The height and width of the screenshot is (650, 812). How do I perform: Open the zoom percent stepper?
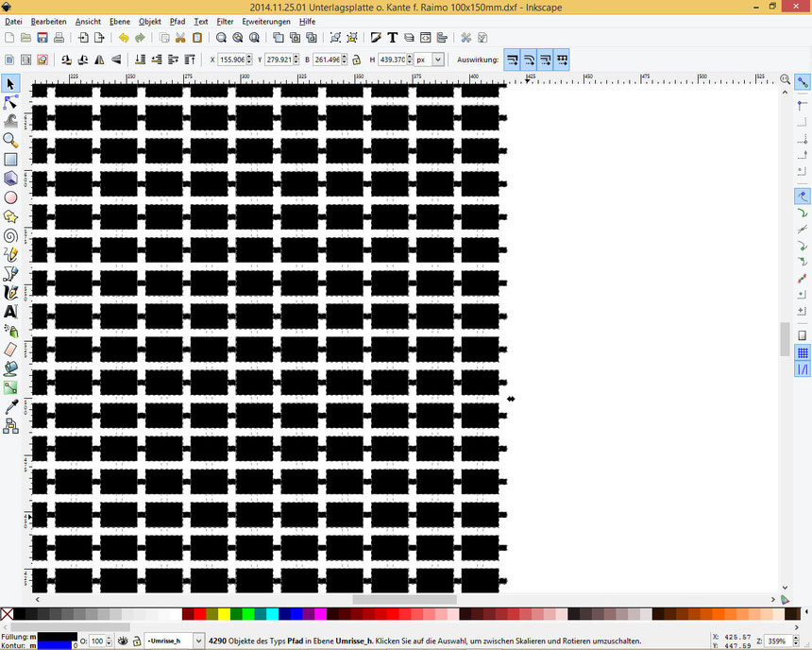(x=796, y=641)
